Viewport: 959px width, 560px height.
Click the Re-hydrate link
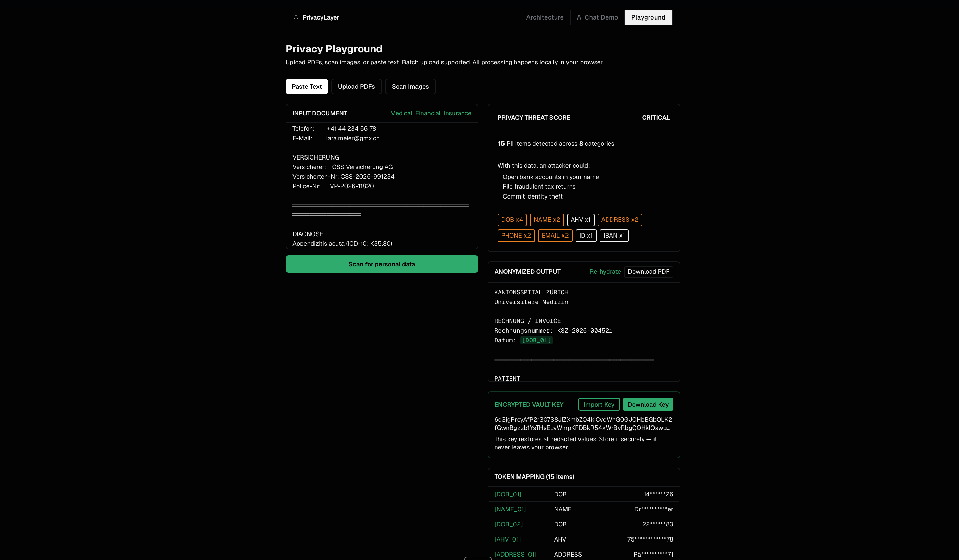coord(605,272)
